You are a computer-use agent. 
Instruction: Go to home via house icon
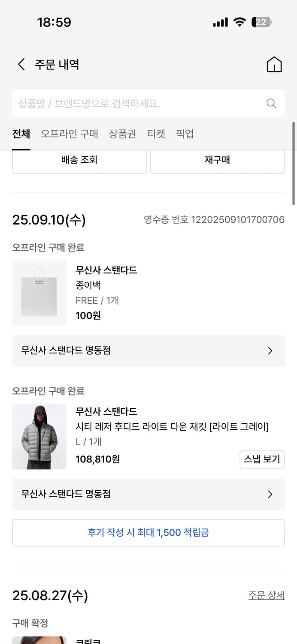tap(274, 65)
